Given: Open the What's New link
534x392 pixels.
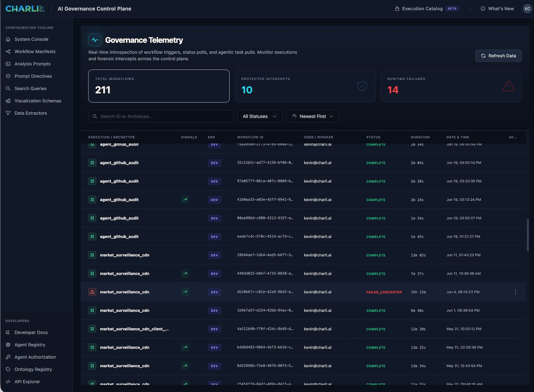Looking at the screenshot, I should pos(497,9).
